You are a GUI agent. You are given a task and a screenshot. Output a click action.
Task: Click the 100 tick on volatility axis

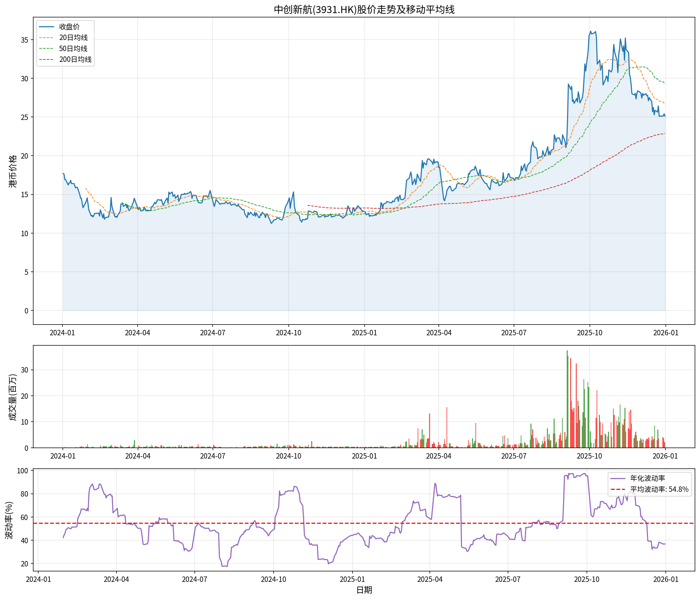click(23, 471)
